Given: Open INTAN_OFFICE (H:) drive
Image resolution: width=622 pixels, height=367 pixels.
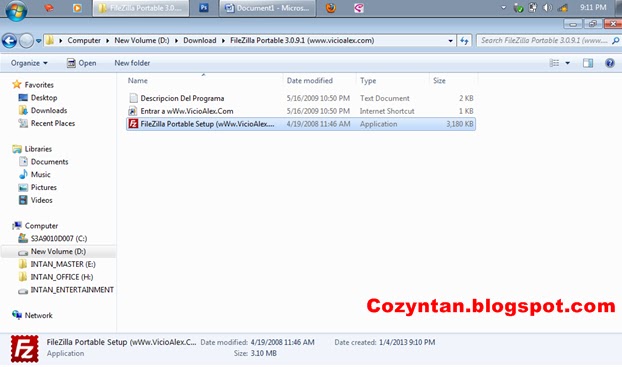Looking at the screenshot, I should (x=62, y=277).
